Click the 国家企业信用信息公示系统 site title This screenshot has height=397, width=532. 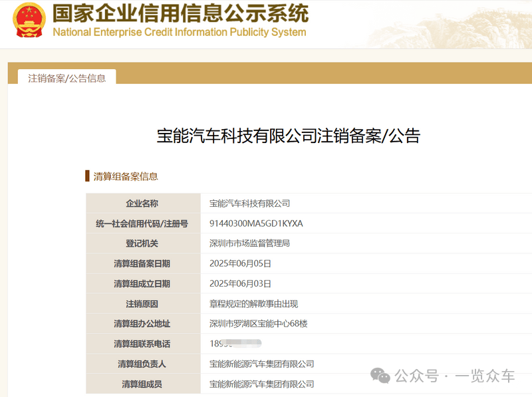point(180,13)
